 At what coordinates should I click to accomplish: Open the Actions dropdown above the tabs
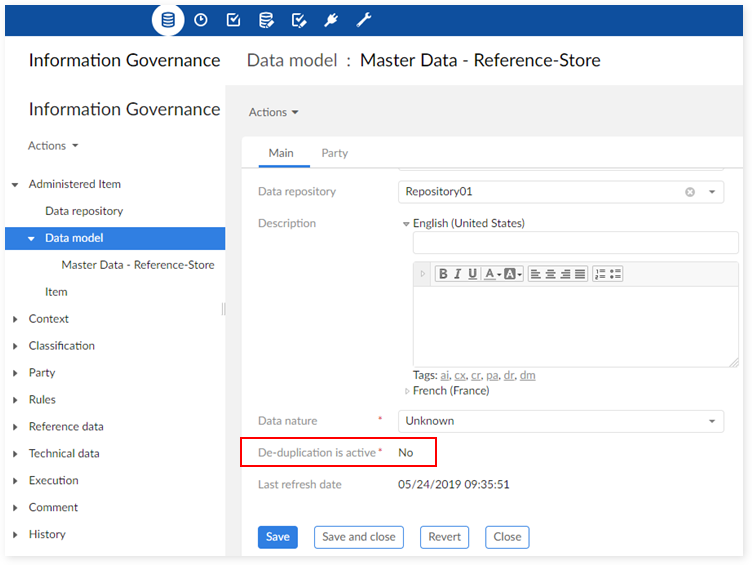(273, 112)
